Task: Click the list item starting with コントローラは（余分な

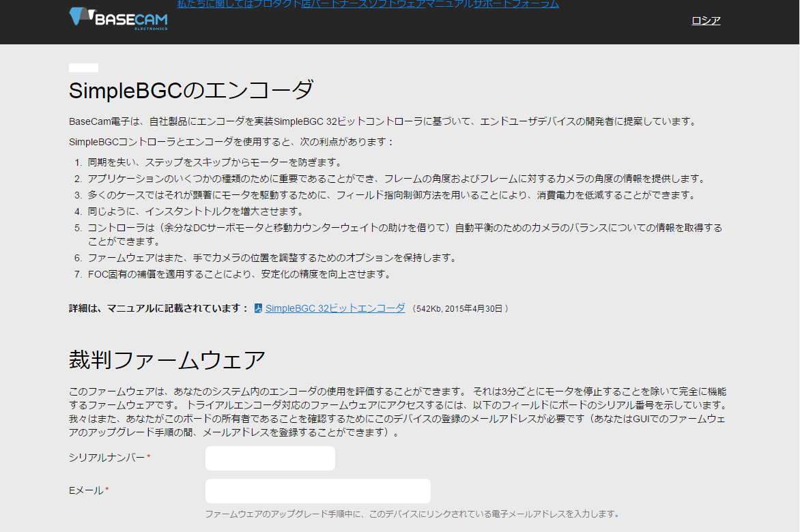Action: point(405,235)
